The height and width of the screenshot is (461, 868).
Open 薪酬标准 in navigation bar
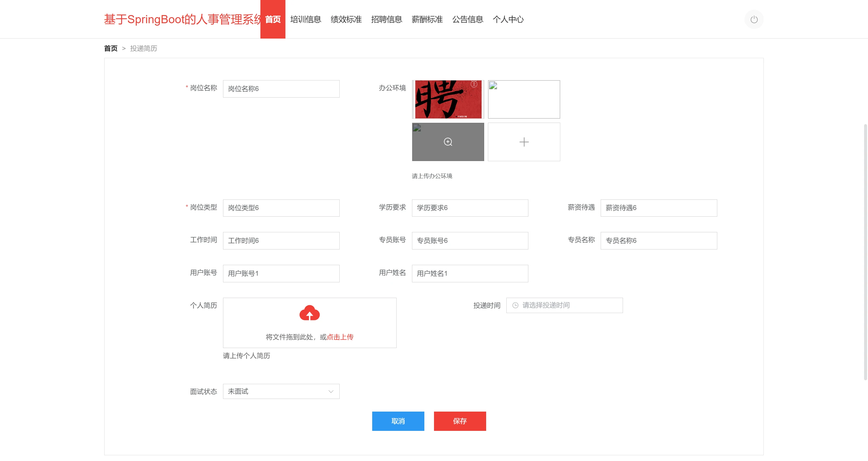pos(427,20)
